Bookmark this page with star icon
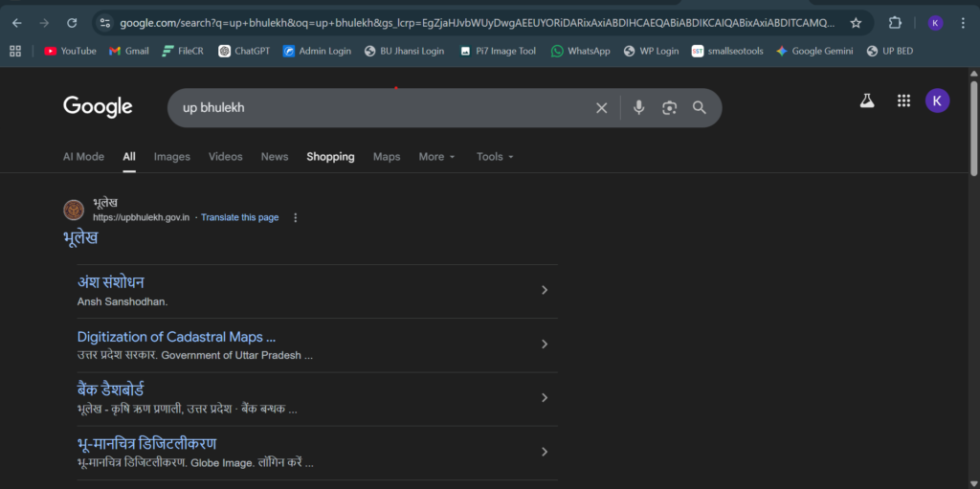This screenshot has width=980, height=489. point(856,23)
